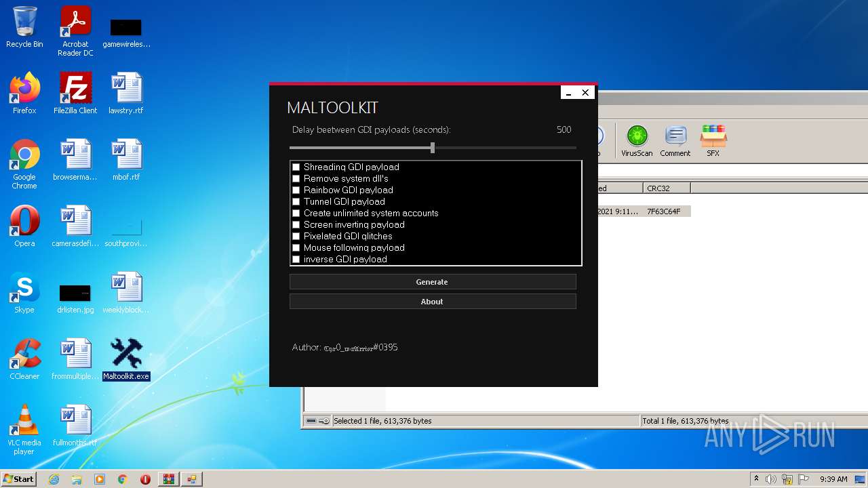Open Windows Explorer folder in taskbar
Screen dimensions: 868x488
point(77,479)
